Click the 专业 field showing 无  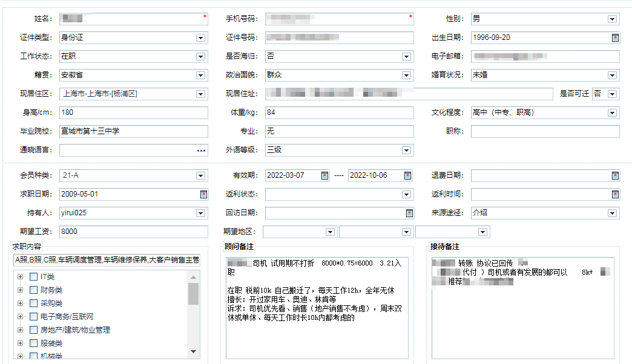340,131
